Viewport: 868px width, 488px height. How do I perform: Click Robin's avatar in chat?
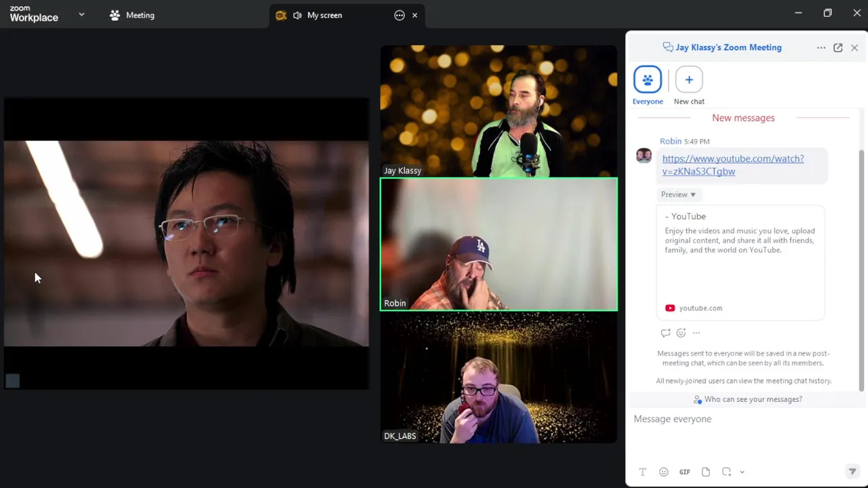pos(644,156)
